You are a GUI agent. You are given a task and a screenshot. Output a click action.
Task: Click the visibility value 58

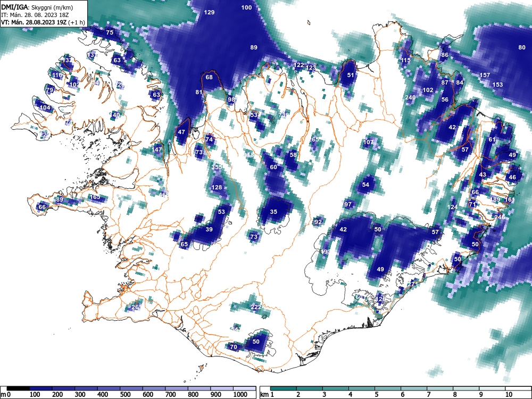pos(293,155)
